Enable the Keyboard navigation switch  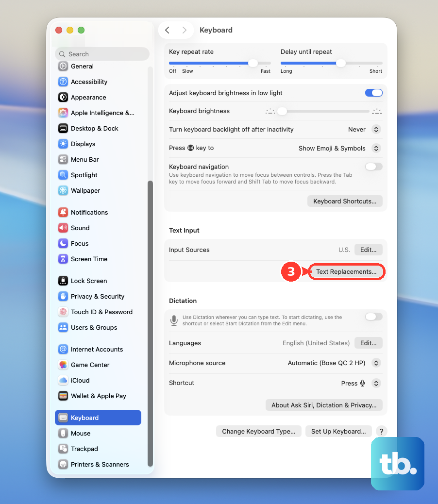pos(374,167)
